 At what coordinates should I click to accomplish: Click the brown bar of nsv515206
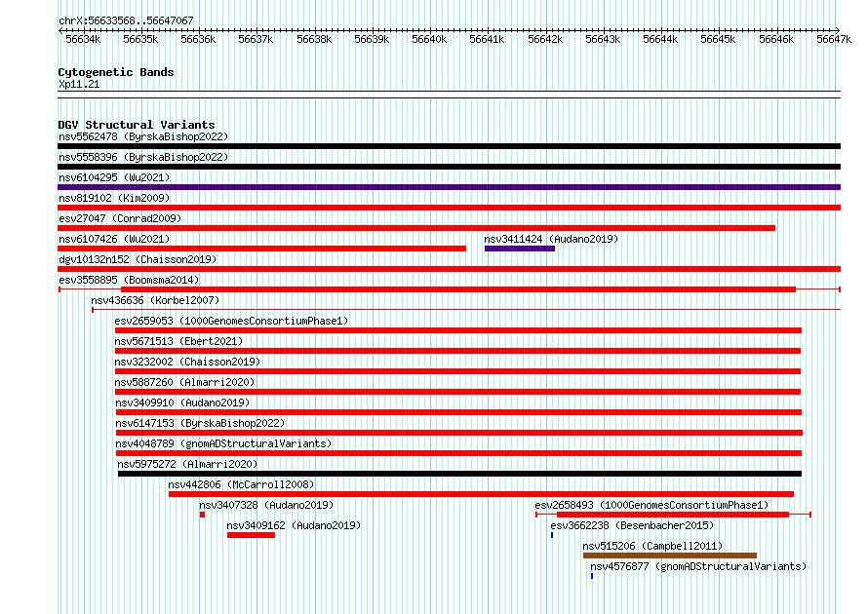pos(670,556)
